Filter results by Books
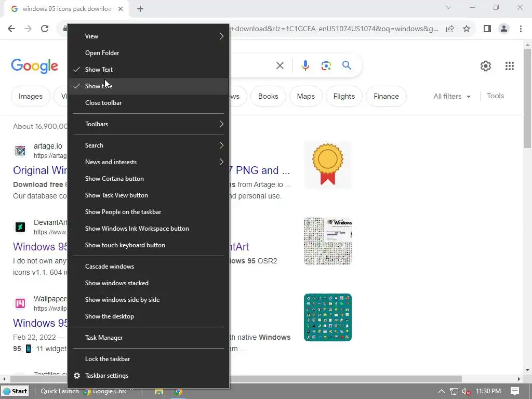 tap(268, 96)
